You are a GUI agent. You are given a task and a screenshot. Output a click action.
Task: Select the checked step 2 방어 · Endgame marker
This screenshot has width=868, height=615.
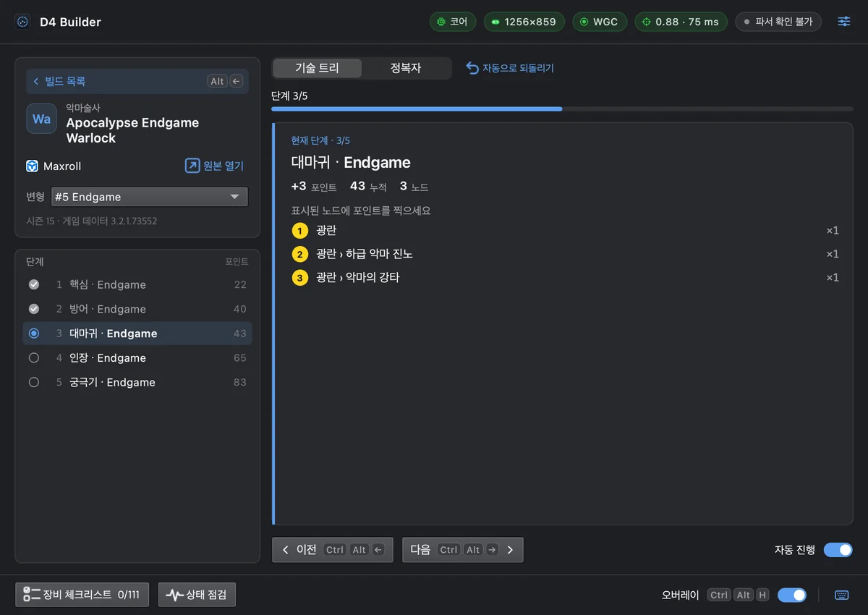tap(34, 309)
